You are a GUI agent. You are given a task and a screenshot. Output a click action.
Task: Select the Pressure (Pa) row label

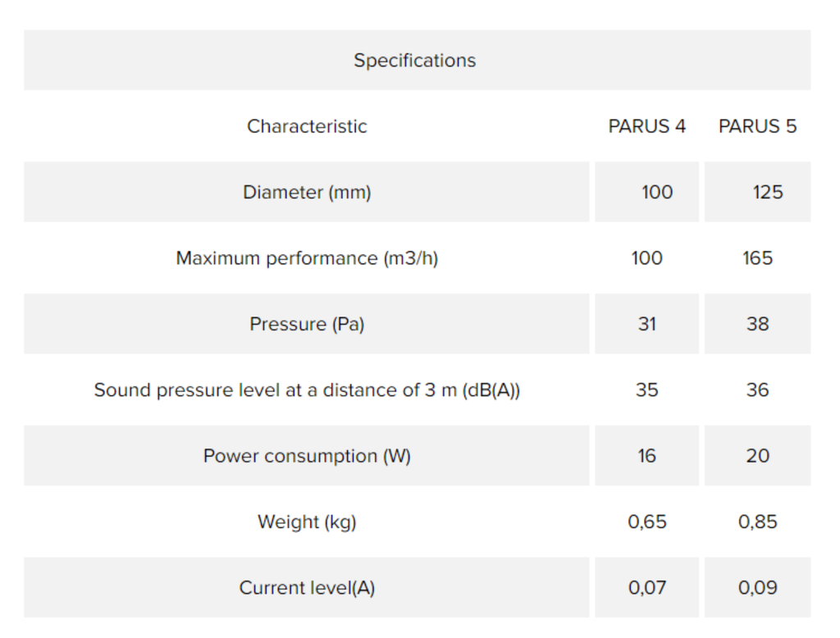click(x=307, y=324)
